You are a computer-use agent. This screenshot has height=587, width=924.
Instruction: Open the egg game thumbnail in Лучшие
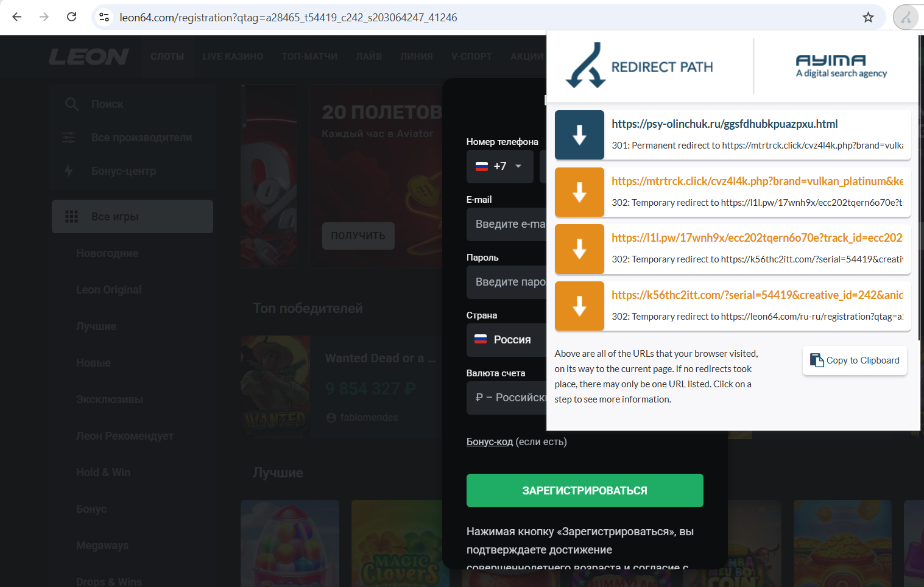(290, 543)
